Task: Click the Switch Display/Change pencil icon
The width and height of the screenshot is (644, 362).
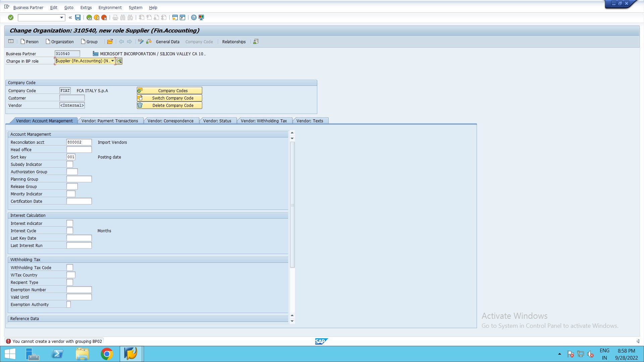Action: (141, 42)
